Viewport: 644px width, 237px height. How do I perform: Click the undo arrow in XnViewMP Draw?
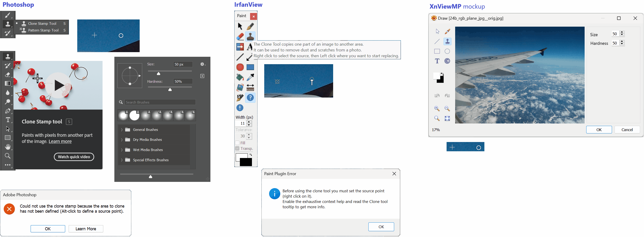click(437, 96)
